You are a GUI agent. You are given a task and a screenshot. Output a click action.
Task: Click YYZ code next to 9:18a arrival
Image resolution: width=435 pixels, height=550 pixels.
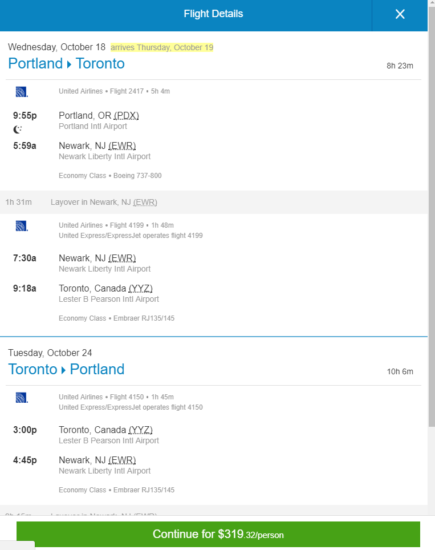tap(140, 288)
